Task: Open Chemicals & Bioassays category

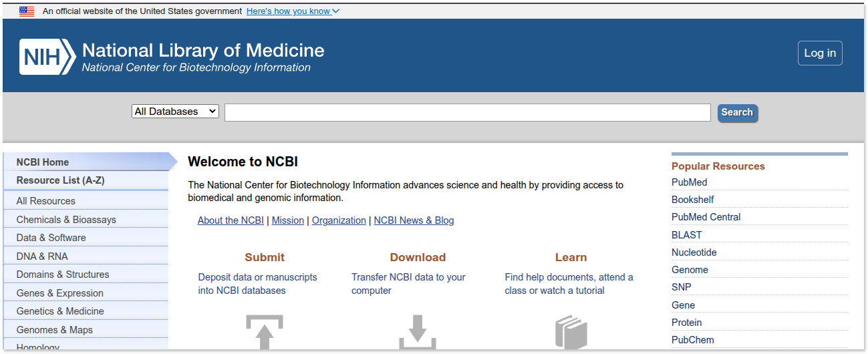Action: [66, 220]
